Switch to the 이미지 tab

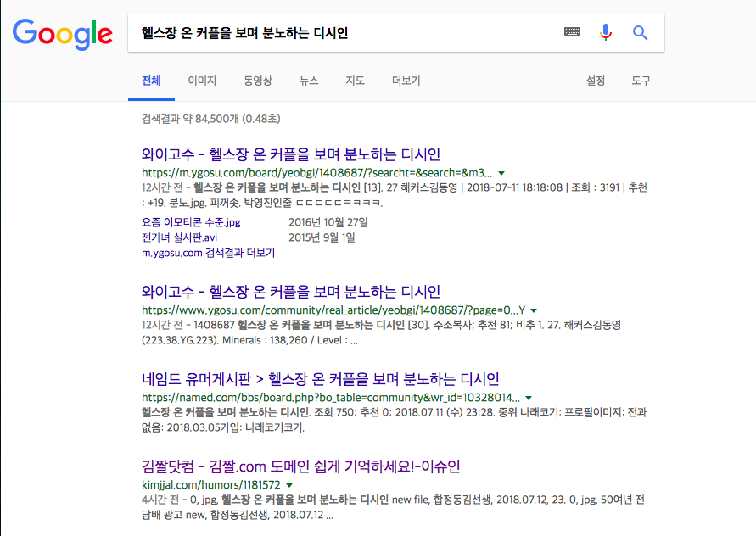[x=202, y=81]
